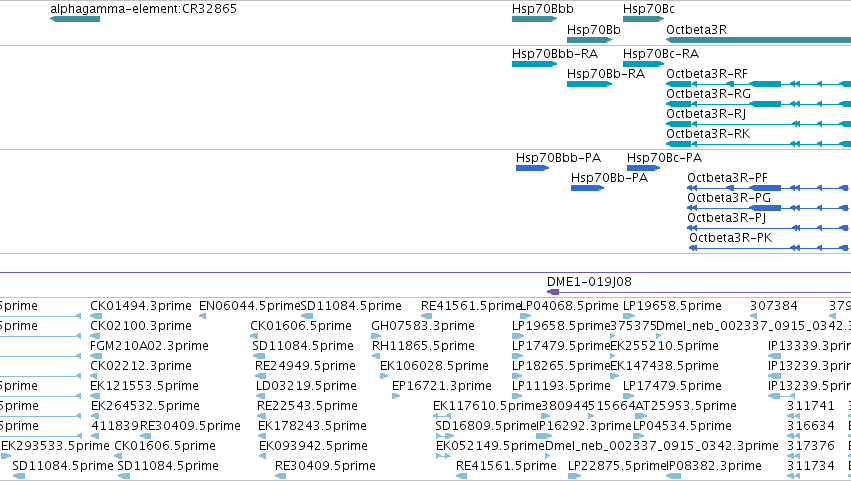Screen dimensions: 851x481
Task: Open EST RE24949.5prime
Action: point(261,377)
